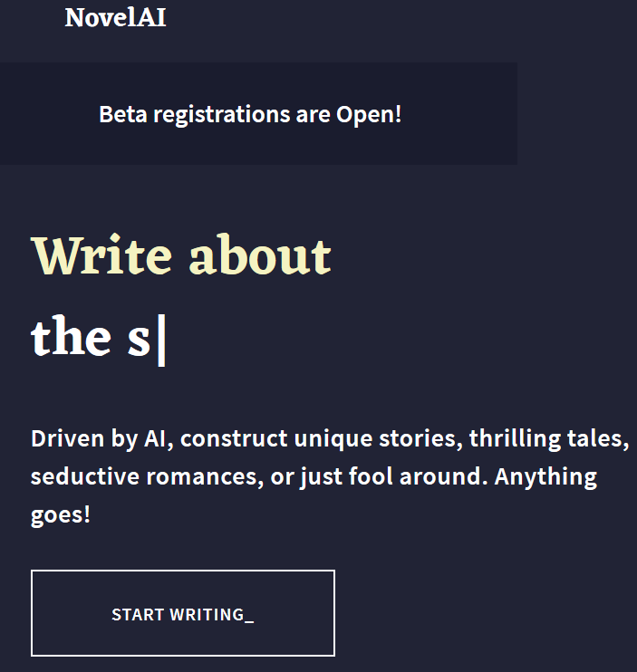
Task: Click the word "WRITING_" on the button
Action: 211,614
